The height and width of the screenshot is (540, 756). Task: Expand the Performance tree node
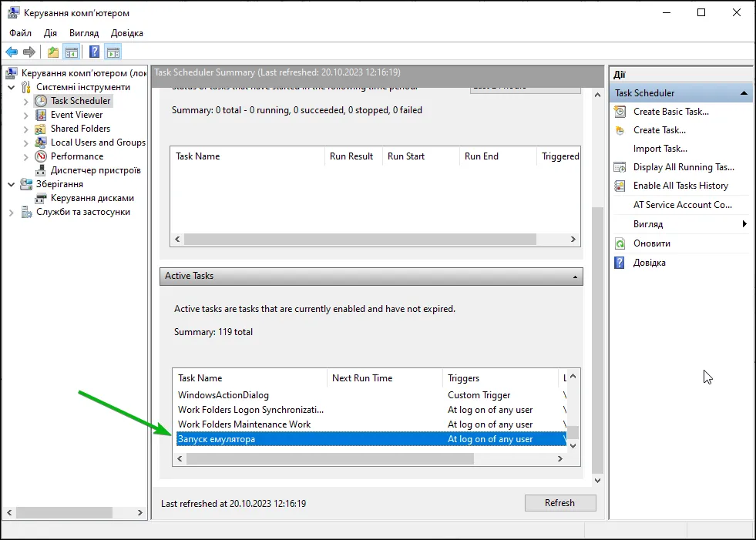click(26, 156)
